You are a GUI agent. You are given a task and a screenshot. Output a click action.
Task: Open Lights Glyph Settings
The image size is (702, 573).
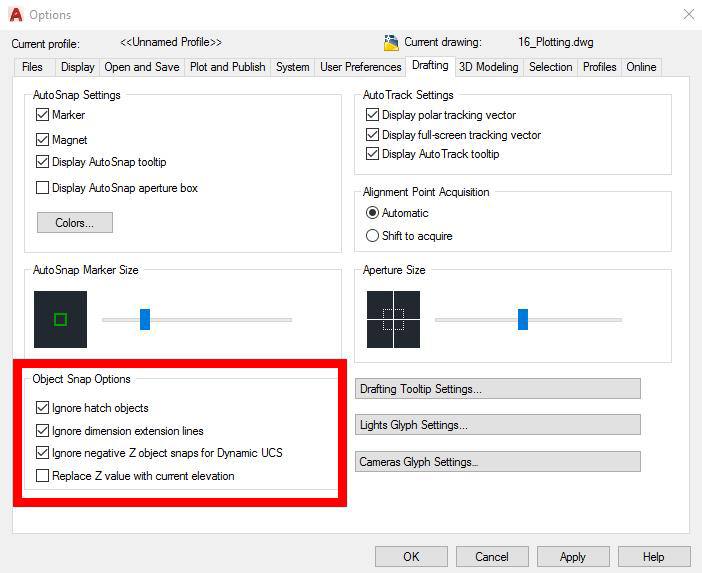[498, 425]
